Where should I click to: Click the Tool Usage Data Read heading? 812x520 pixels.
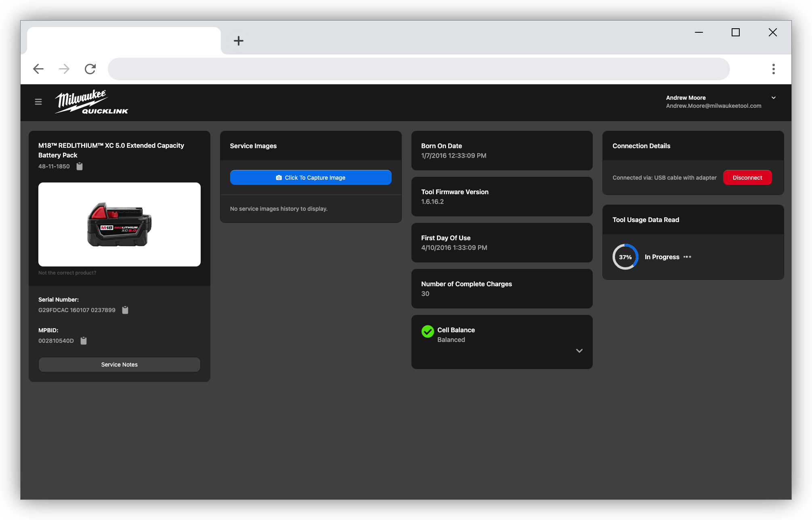(x=646, y=220)
